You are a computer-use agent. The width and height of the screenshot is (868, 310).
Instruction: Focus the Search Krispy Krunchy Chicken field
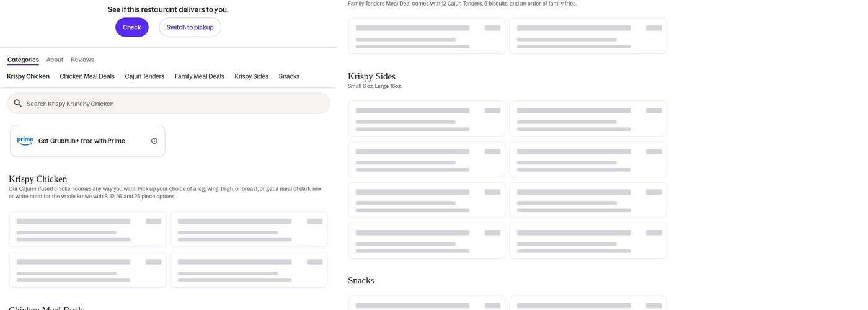point(174,104)
